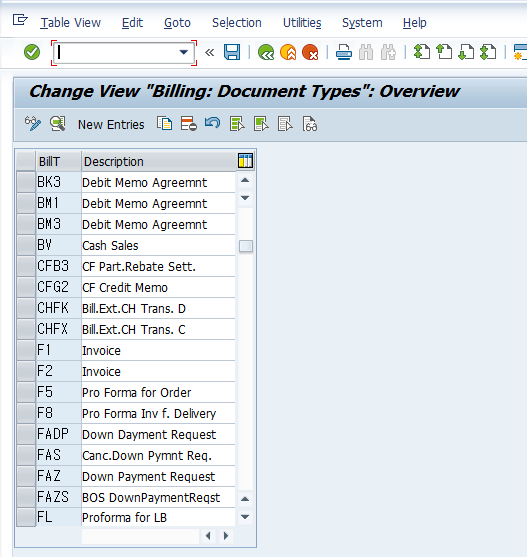Select the row selector for BK3
Viewport: 527px width, 557px height.
(x=26, y=182)
